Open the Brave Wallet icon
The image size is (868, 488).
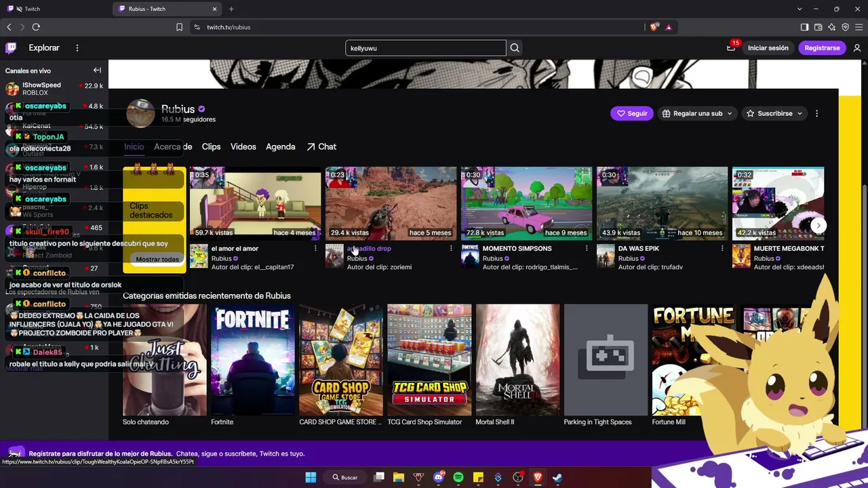tap(818, 27)
